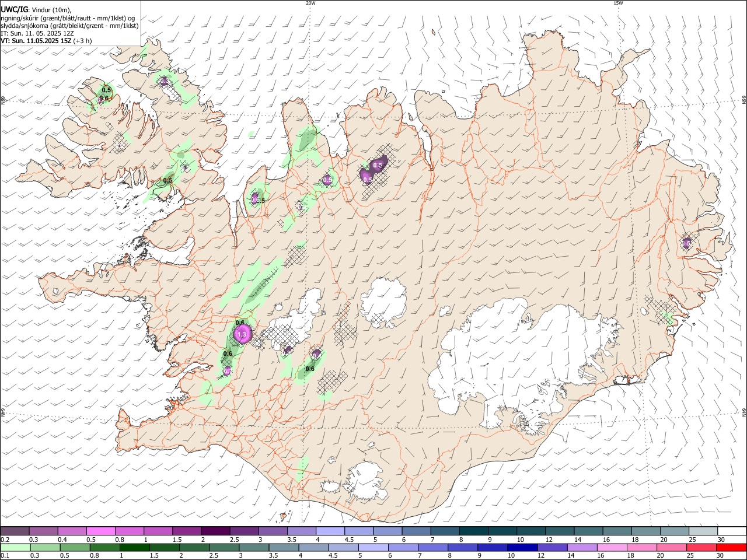Click the first dusky purple 0.2 swatch, upper scale

coord(15,531)
